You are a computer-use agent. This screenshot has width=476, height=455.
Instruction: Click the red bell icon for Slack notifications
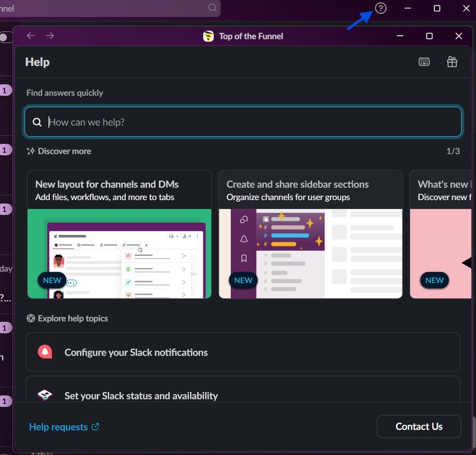(x=45, y=352)
